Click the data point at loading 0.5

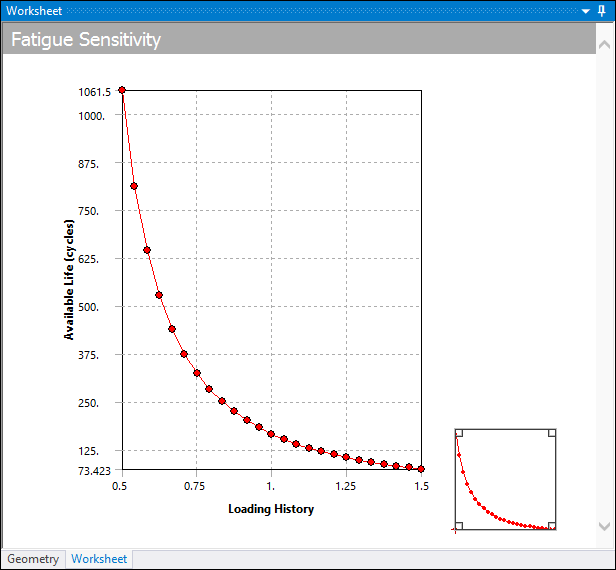tap(122, 90)
